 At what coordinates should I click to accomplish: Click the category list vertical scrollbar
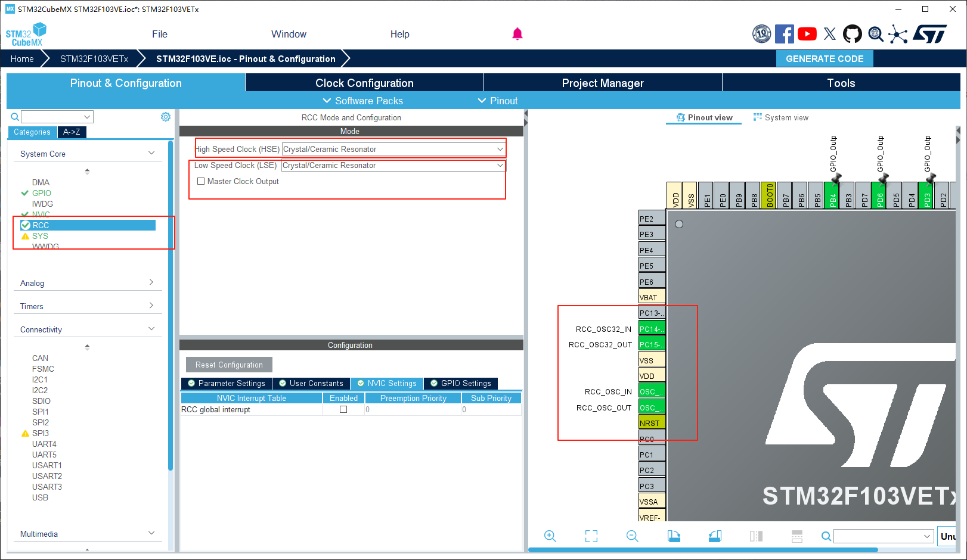(171, 307)
